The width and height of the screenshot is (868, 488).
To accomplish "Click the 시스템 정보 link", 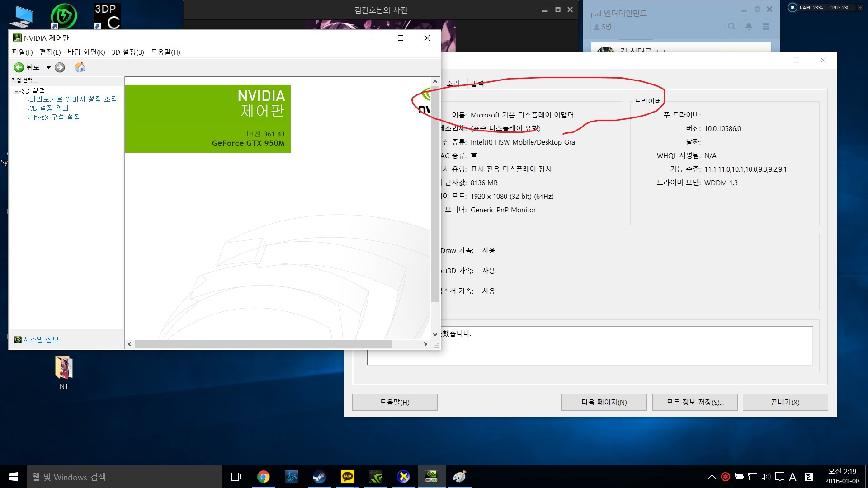I will [x=41, y=340].
